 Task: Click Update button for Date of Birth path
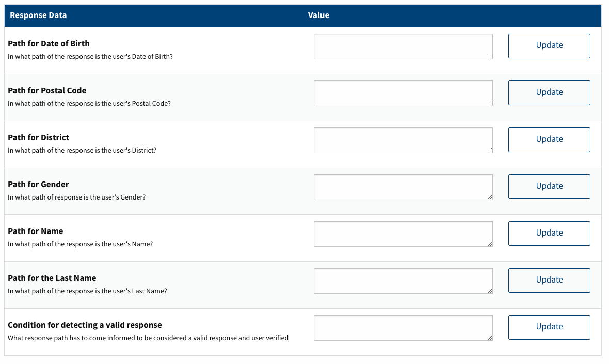pos(549,45)
